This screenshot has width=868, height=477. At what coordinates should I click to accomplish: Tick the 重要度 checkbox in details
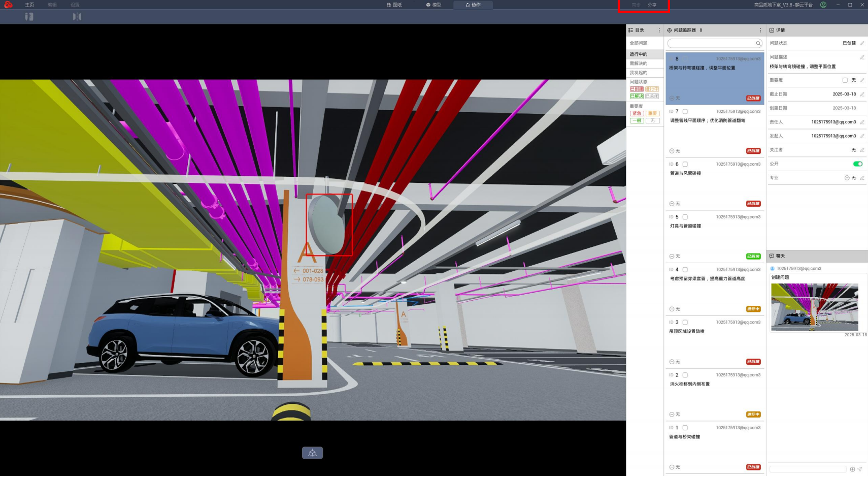click(x=845, y=80)
